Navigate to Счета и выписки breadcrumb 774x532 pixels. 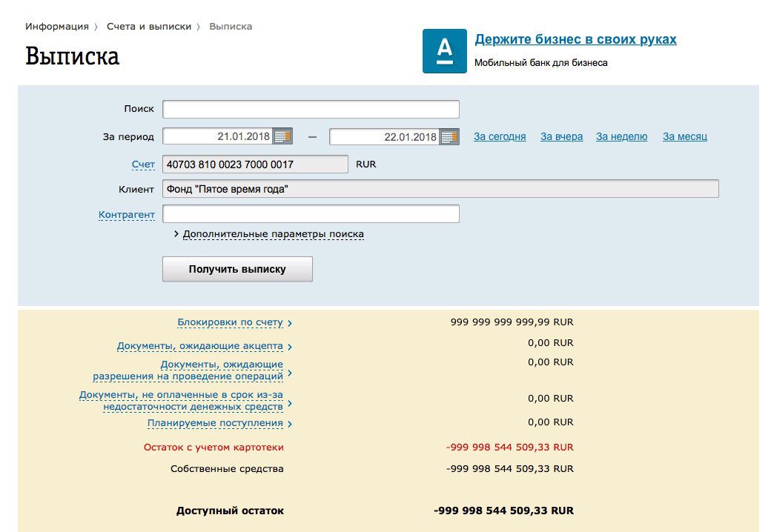148,27
